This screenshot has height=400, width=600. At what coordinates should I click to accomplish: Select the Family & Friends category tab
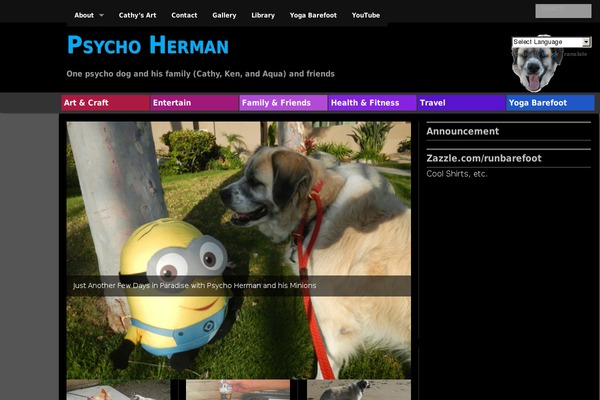(x=283, y=103)
